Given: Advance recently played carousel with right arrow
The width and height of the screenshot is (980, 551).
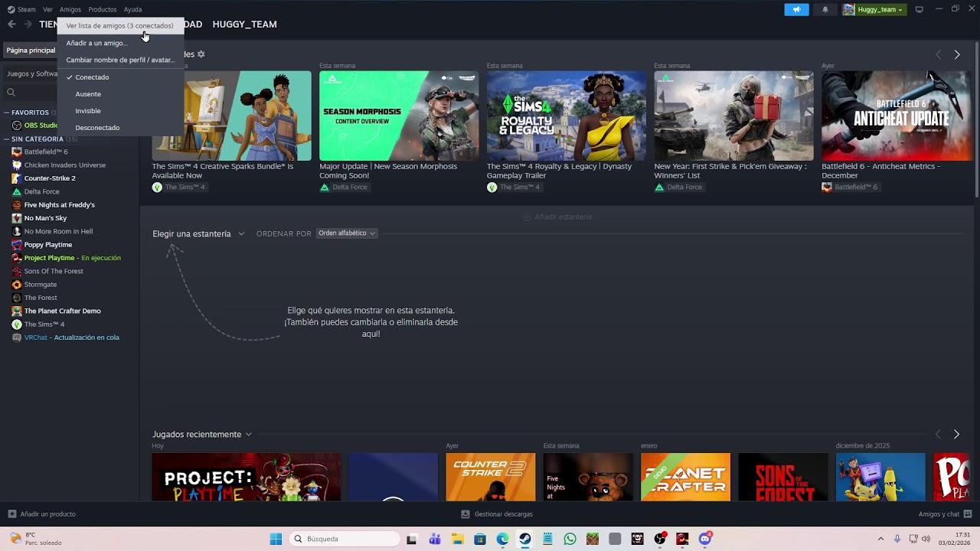Looking at the screenshot, I should pyautogui.click(x=956, y=434).
